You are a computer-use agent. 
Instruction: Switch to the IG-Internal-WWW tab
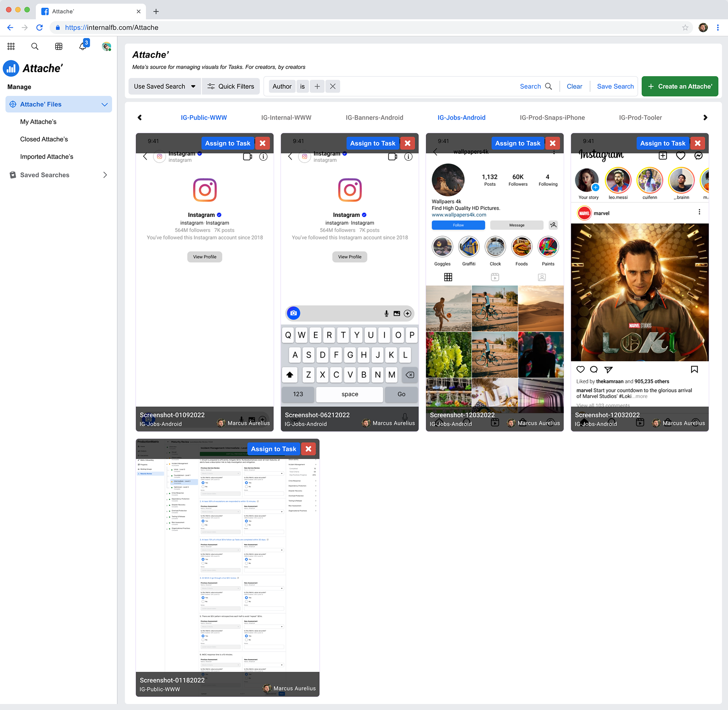pyautogui.click(x=286, y=118)
